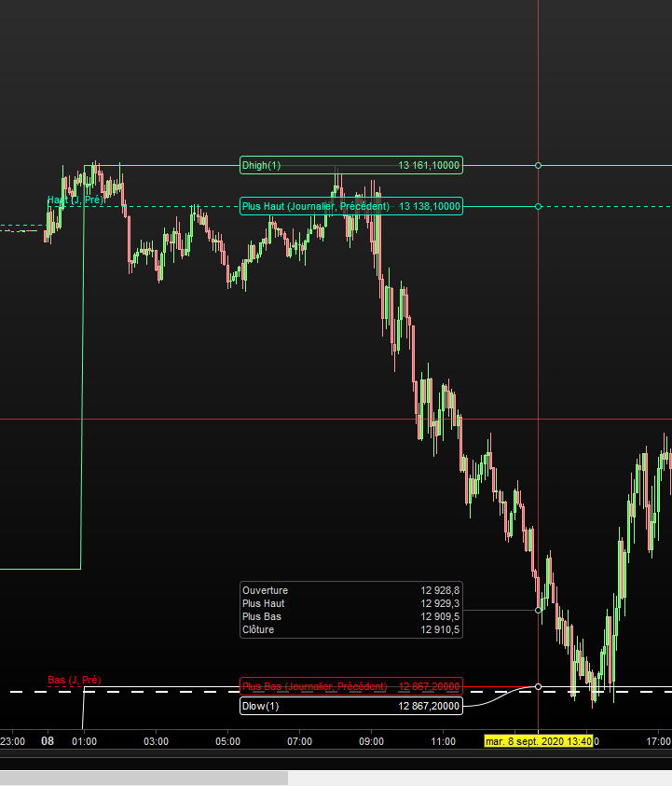
Task: Click the 05:00 time axis label
Action: click(x=227, y=741)
